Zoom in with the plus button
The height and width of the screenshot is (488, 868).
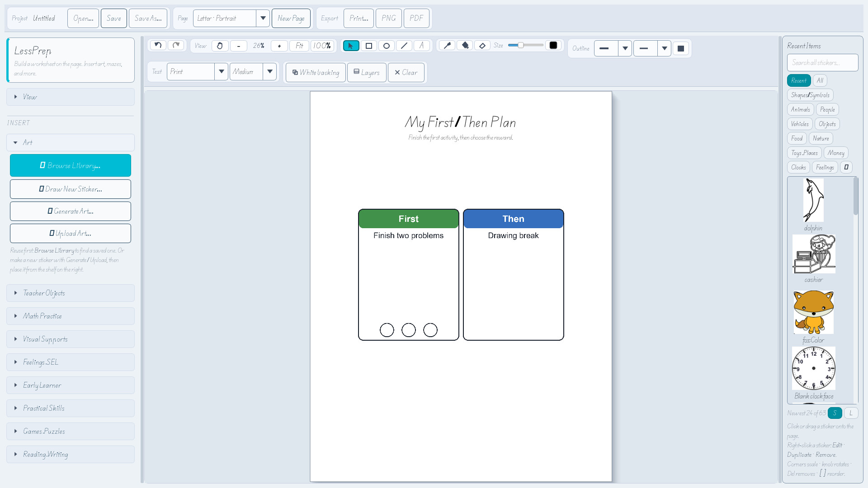click(x=279, y=46)
